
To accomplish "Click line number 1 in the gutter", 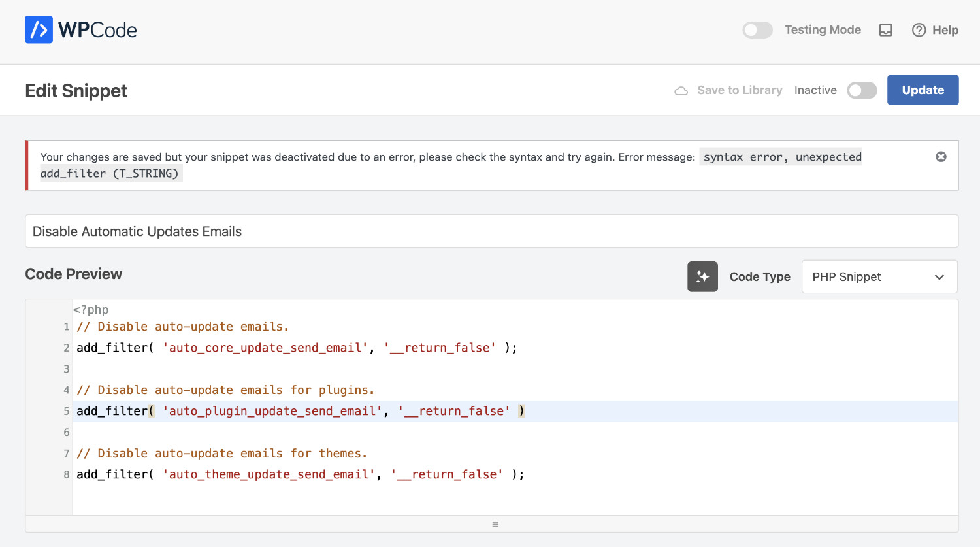I will tap(66, 327).
